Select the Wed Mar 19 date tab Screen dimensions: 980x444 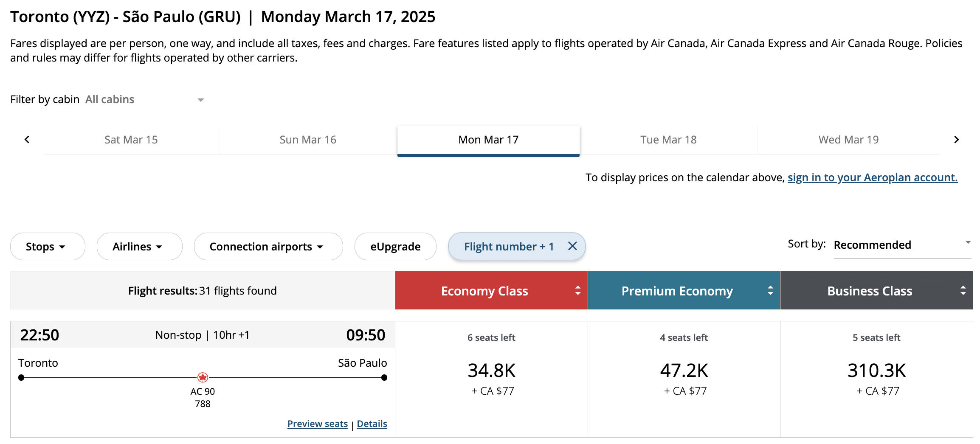click(848, 140)
